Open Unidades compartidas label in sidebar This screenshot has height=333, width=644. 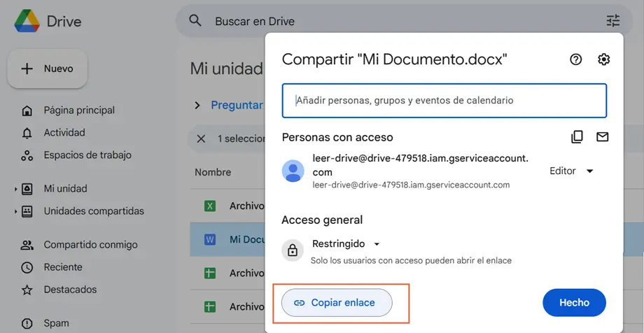click(x=94, y=211)
